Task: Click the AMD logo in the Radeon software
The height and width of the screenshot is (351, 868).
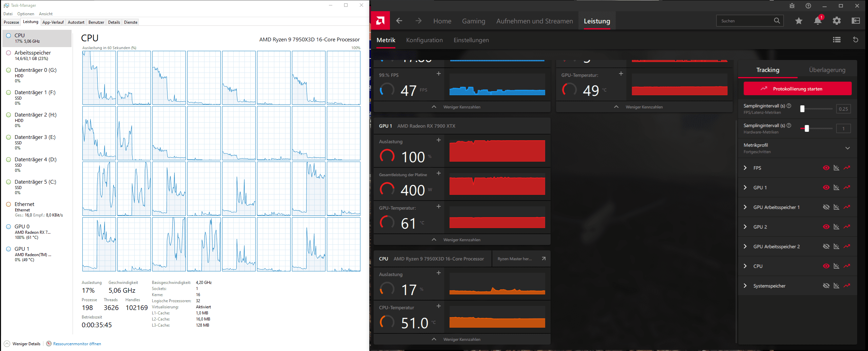Action: click(x=380, y=21)
